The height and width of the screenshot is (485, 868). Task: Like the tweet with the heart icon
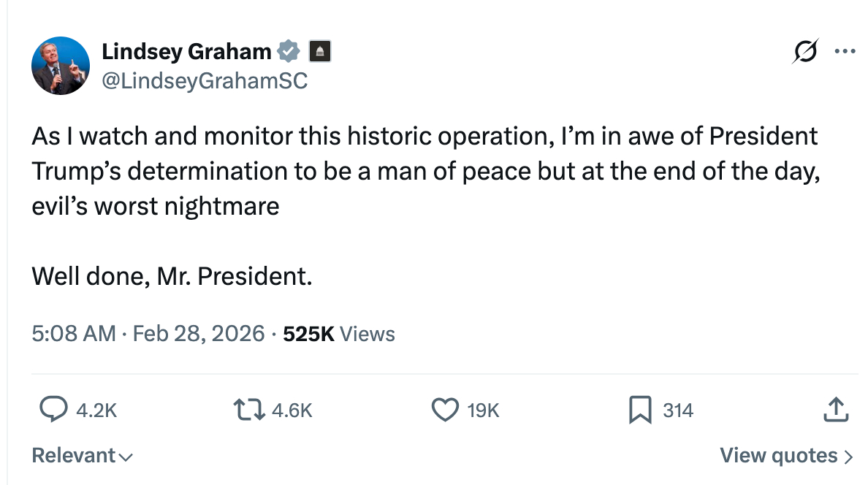(x=445, y=410)
